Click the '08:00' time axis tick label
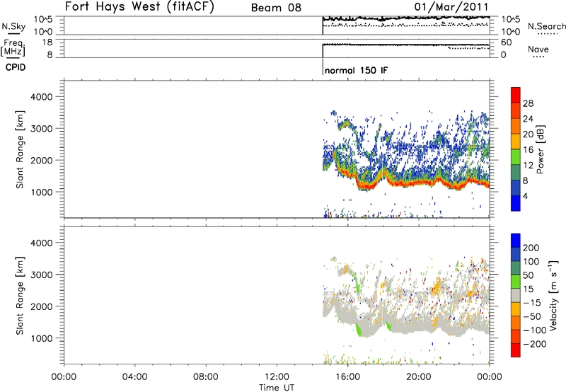The image size is (566, 392). click(x=206, y=377)
